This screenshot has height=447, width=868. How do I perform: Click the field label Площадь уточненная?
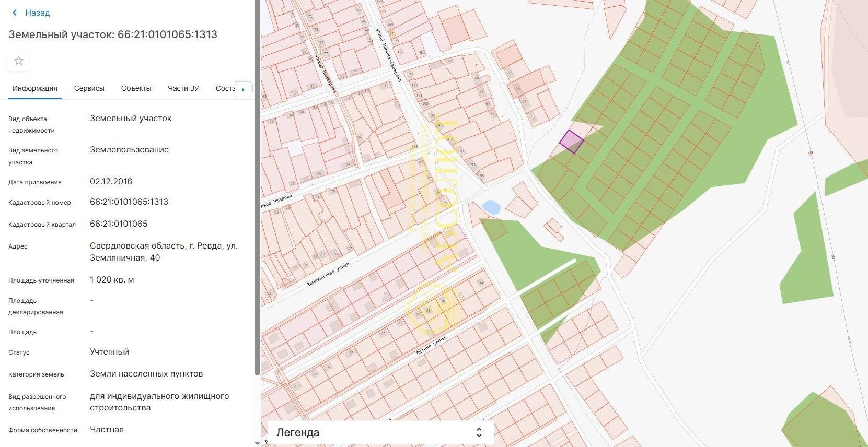pyautogui.click(x=41, y=280)
